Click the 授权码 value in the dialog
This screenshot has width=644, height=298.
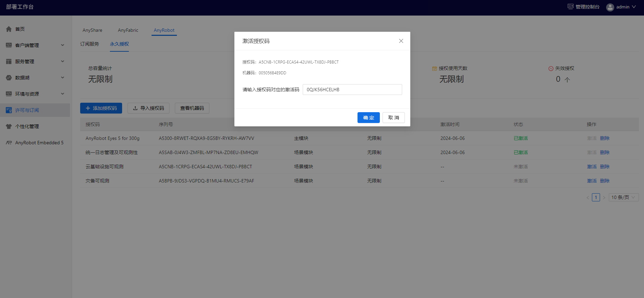(299, 62)
